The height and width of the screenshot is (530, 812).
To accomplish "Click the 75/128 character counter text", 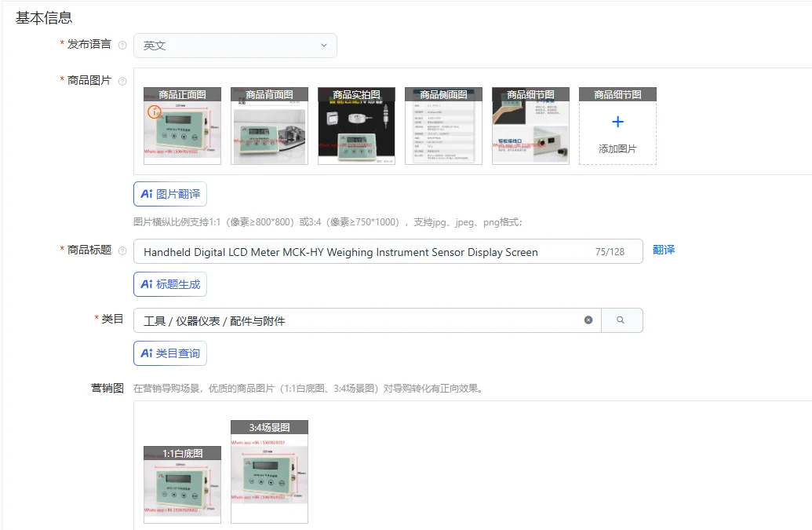I will tap(610, 252).
